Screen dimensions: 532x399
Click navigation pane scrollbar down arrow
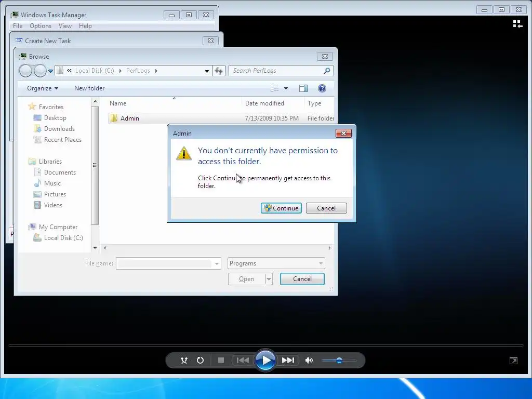95,248
